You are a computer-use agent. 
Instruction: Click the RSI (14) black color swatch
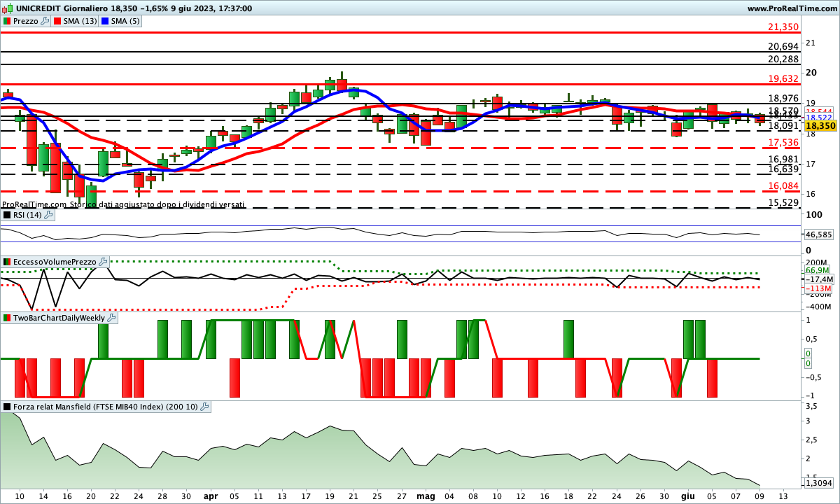pos(7,215)
